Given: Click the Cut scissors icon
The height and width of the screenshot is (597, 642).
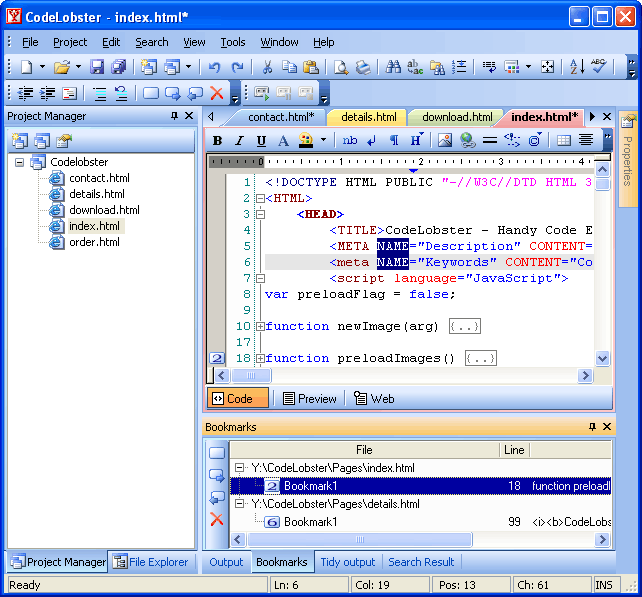Looking at the screenshot, I should [x=267, y=67].
